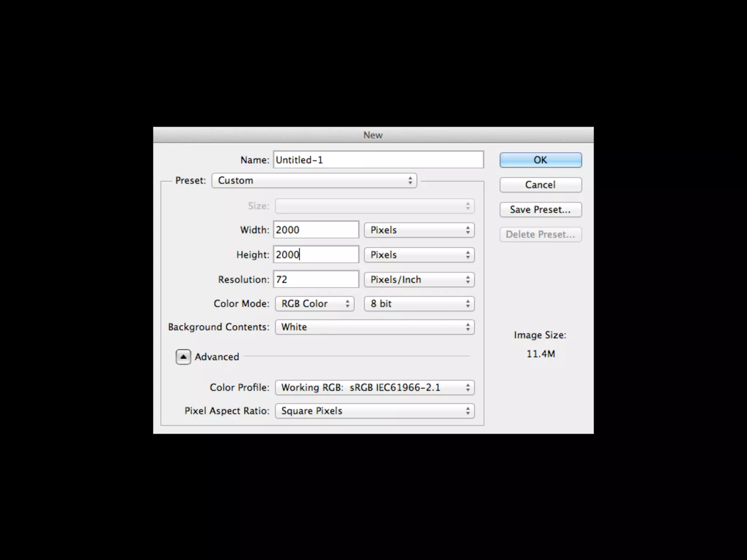
Task: Click the OK button
Action: coord(540,160)
